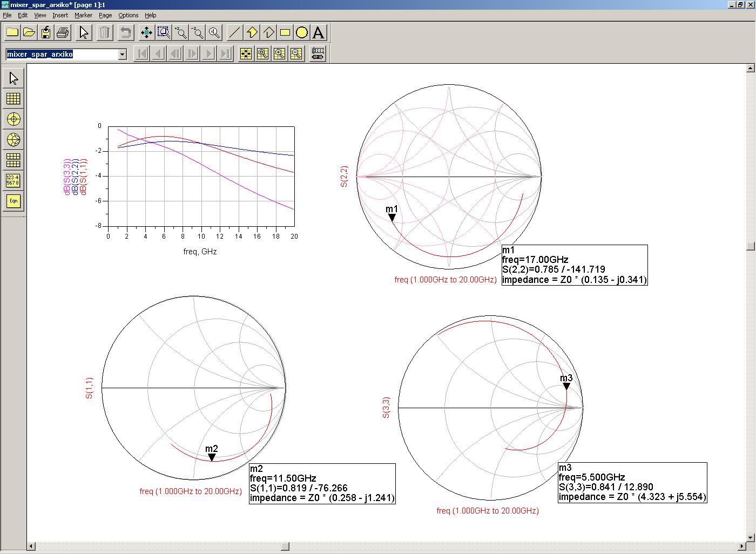Open the Insert menu
The image size is (756, 554).
click(x=60, y=15)
